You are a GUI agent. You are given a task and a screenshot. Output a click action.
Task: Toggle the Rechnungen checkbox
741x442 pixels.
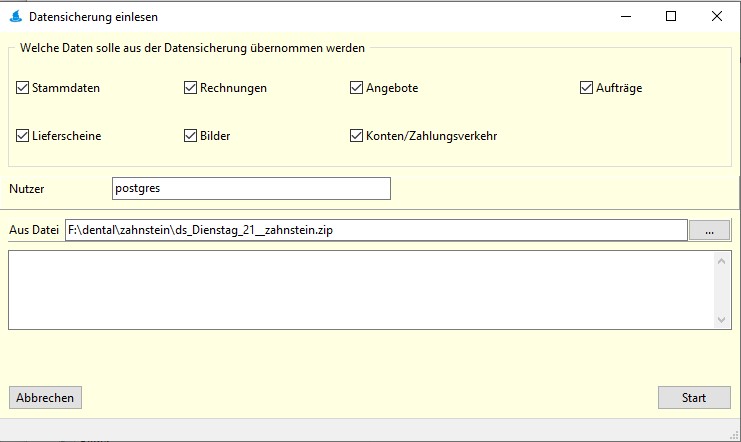[x=190, y=88]
